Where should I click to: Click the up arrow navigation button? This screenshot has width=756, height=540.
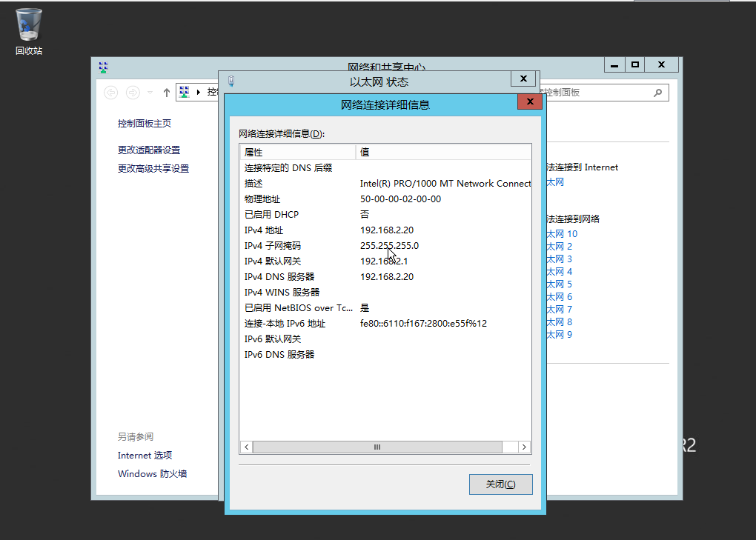pyautogui.click(x=167, y=93)
